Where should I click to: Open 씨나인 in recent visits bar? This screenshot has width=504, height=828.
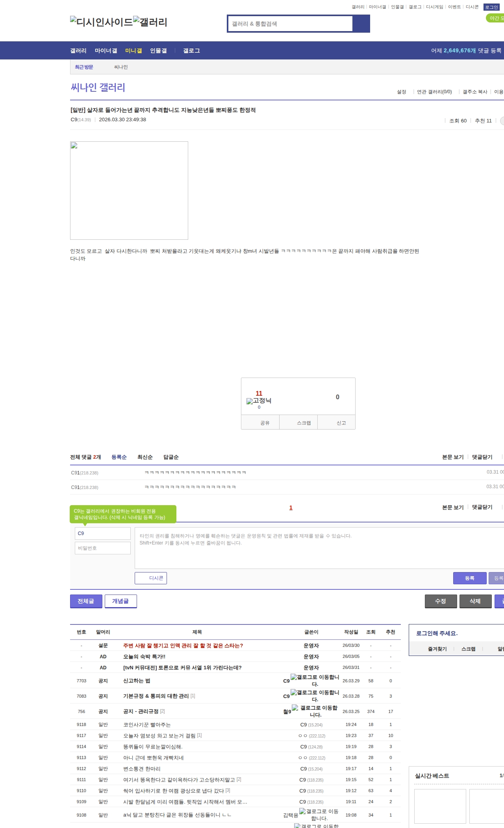click(x=121, y=67)
